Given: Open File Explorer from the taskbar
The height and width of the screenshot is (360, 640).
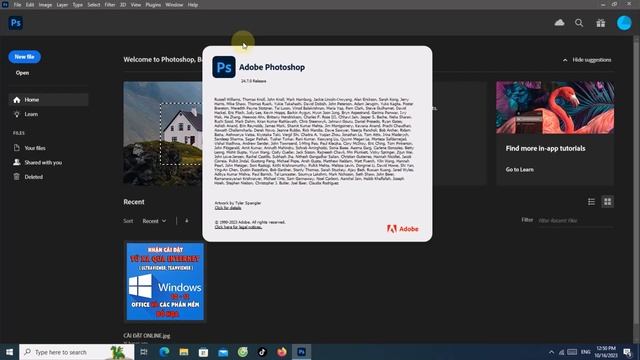Looking at the screenshot, I should pyautogui.click(x=184, y=352).
